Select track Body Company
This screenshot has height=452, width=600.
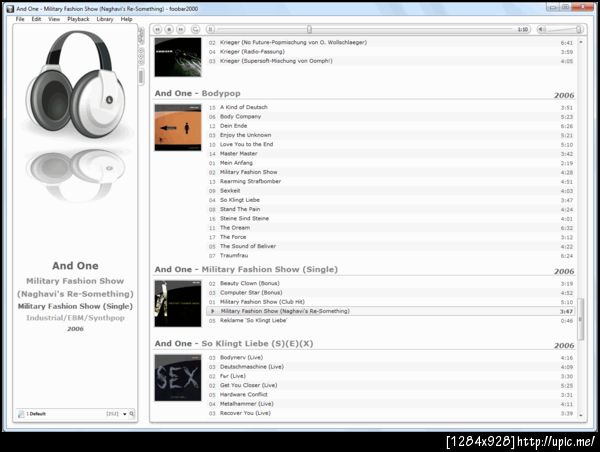coord(390,116)
